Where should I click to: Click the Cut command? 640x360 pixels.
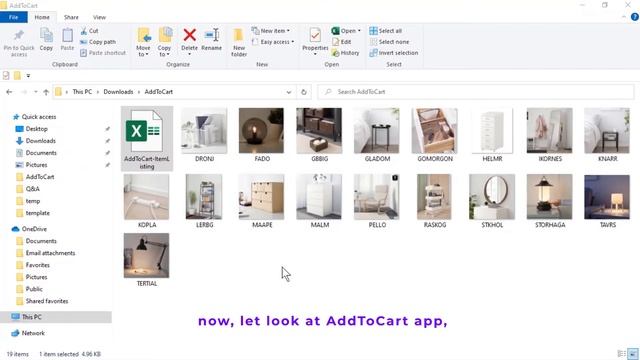89,31
